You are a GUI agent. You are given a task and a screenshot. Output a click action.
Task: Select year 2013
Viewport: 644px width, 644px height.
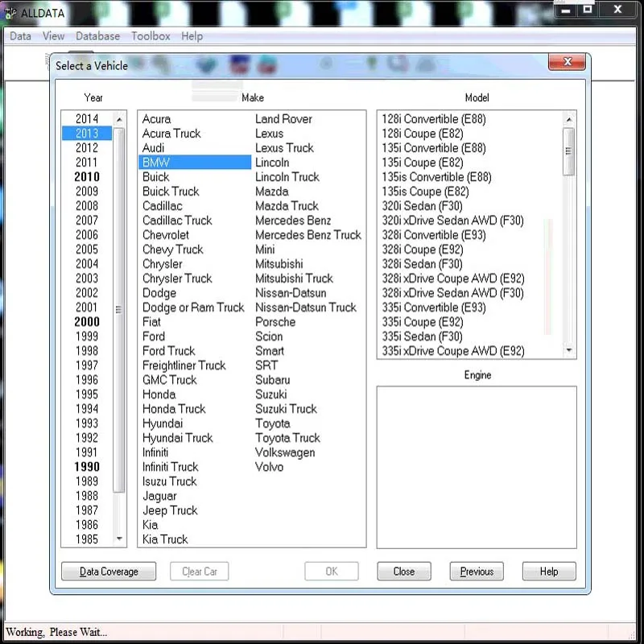(87, 133)
